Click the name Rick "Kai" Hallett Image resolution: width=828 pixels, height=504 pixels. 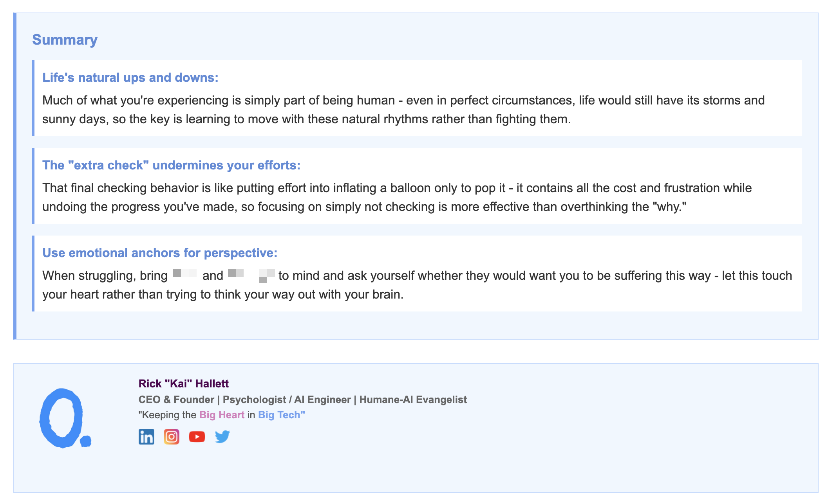184,383
